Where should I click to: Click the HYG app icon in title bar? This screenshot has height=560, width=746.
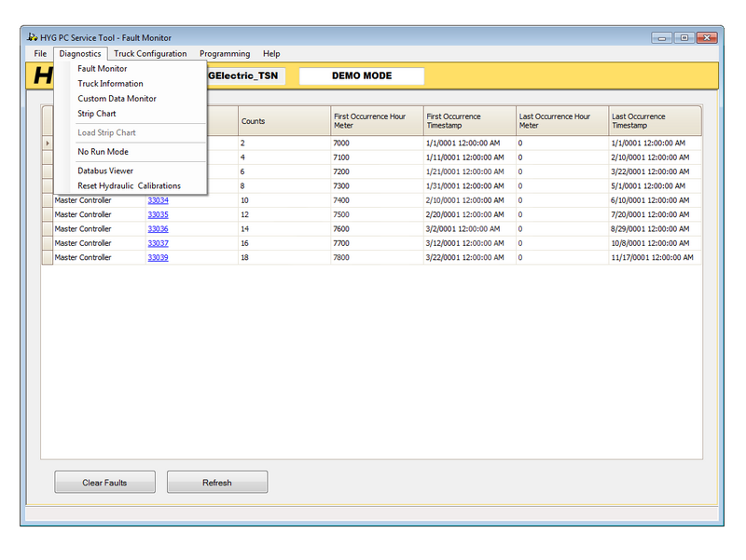32,37
